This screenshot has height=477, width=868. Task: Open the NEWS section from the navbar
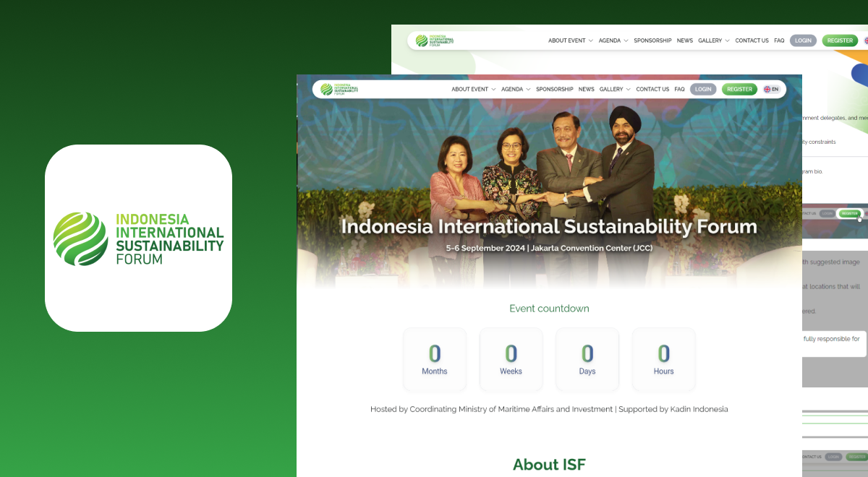click(586, 89)
